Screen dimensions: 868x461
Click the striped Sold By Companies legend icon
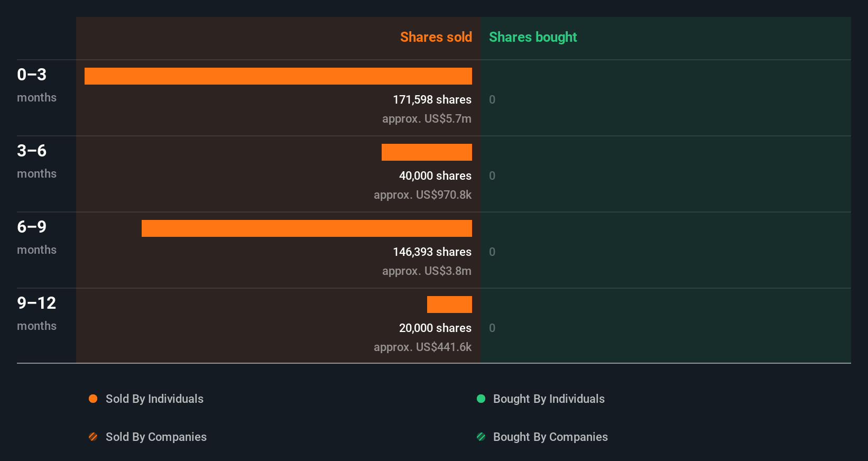tap(93, 437)
